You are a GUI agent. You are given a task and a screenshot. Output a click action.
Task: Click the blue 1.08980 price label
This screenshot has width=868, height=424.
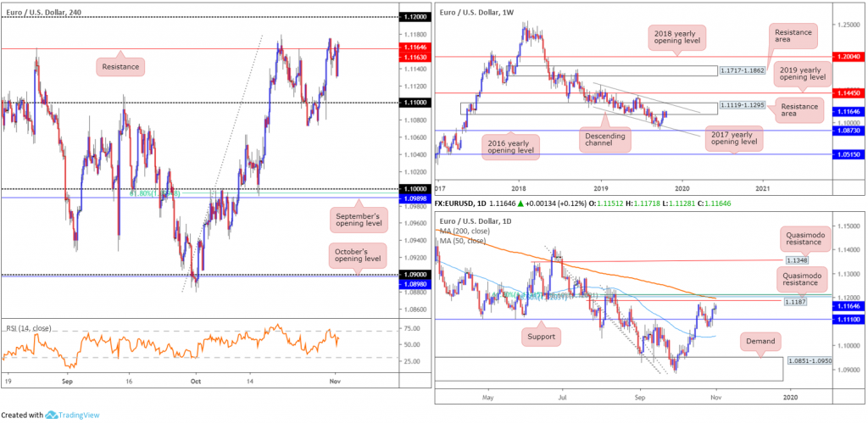point(415,283)
